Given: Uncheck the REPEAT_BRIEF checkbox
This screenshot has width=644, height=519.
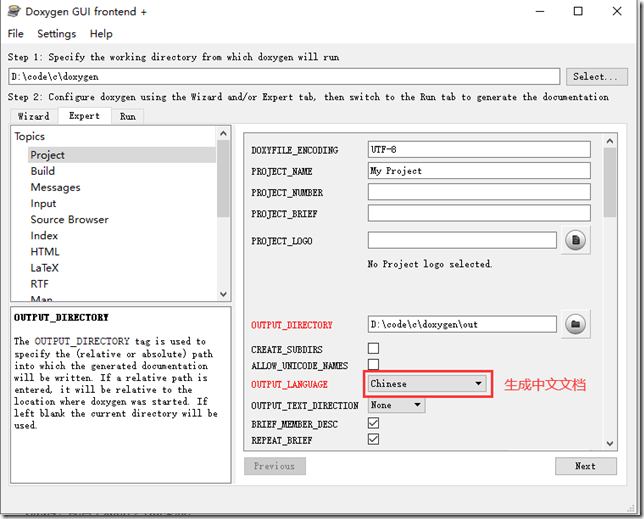Looking at the screenshot, I should tap(373, 439).
